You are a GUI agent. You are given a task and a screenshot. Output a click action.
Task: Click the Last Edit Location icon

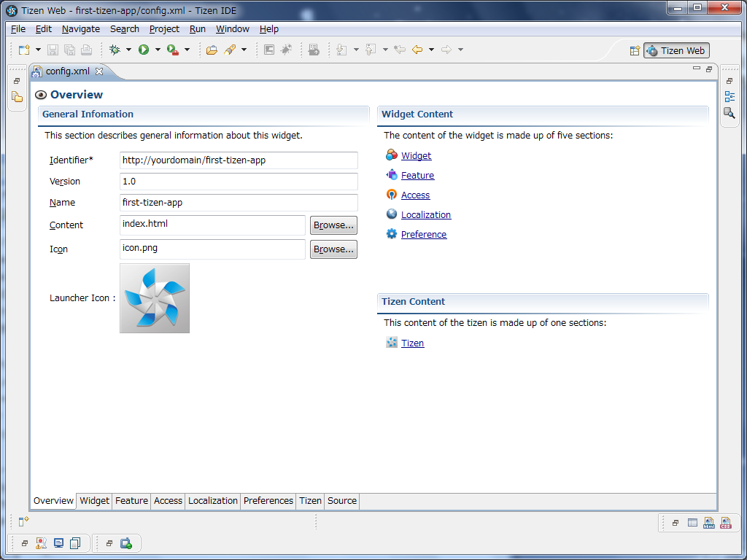point(400,50)
